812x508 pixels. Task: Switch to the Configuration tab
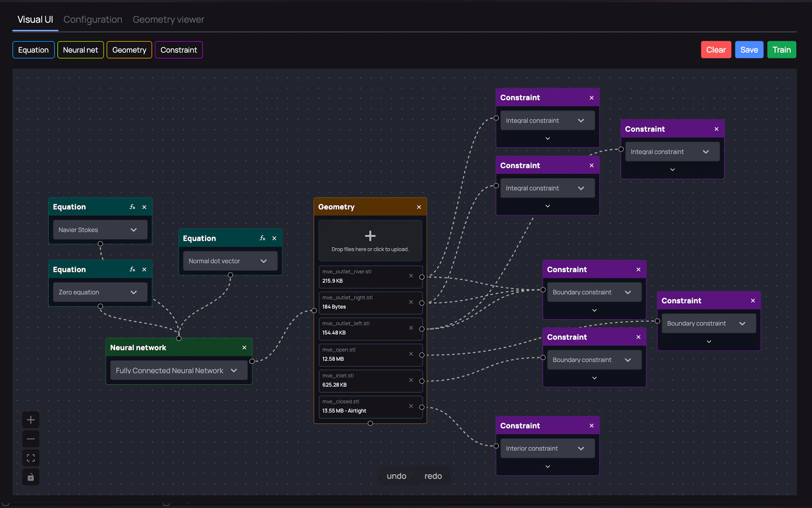[x=93, y=20]
